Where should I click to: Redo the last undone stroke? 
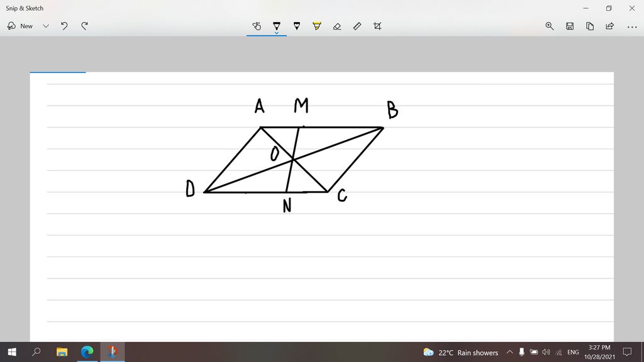tap(85, 26)
